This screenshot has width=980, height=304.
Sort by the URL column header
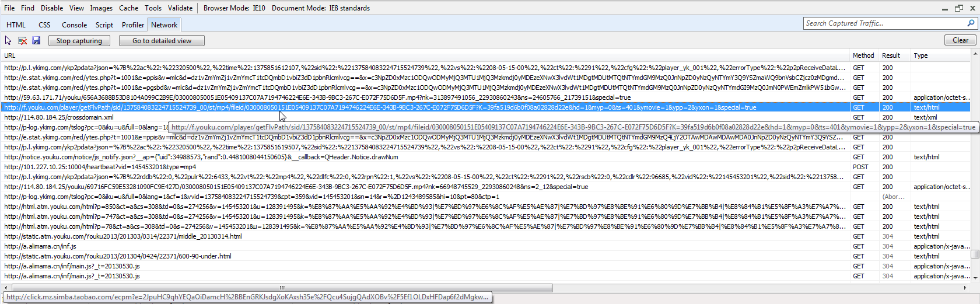[425, 55]
